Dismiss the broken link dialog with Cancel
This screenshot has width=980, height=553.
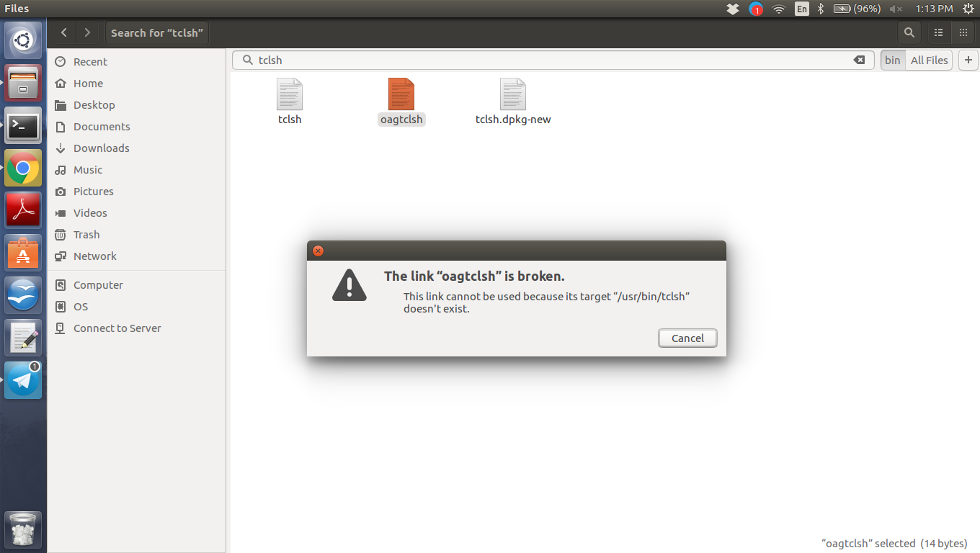pyautogui.click(x=687, y=338)
